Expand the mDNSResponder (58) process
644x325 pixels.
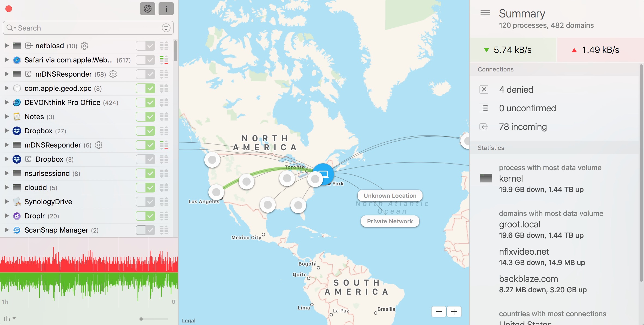6,74
